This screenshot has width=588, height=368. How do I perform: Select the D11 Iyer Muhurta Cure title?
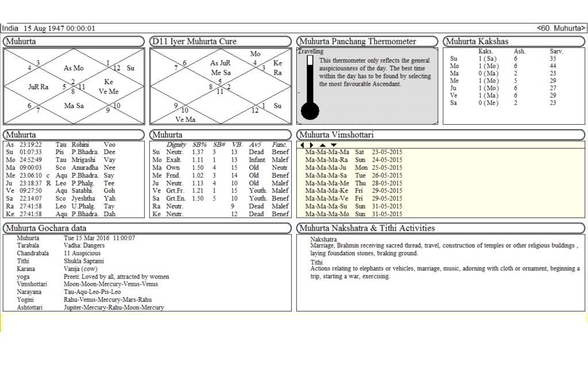pyautogui.click(x=194, y=41)
